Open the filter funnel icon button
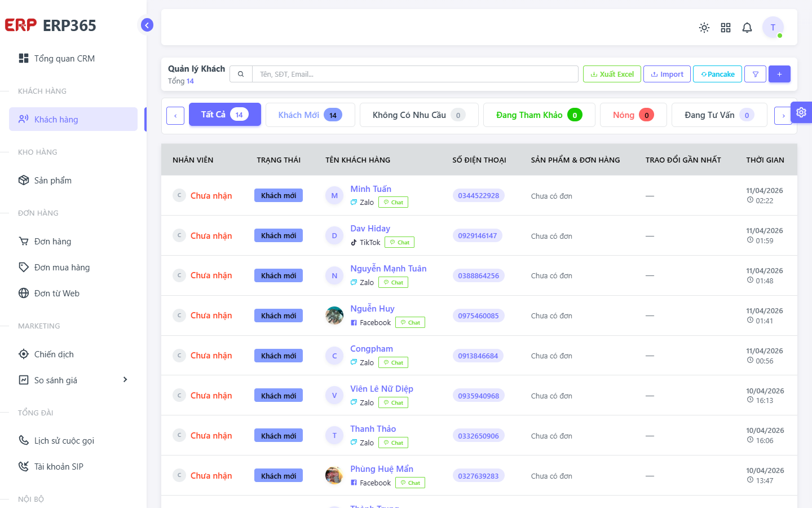The image size is (812, 508). pos(755,74)
